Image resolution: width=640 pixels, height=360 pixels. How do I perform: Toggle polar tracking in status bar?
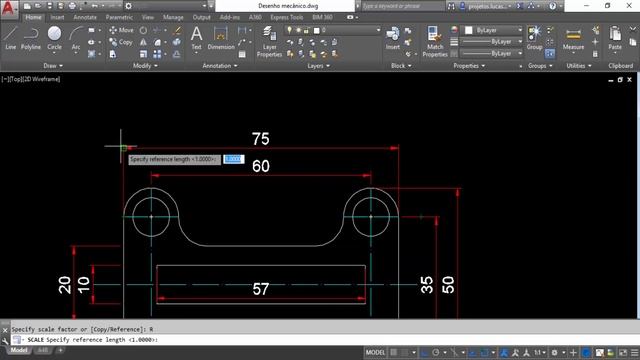pos(436,352)
